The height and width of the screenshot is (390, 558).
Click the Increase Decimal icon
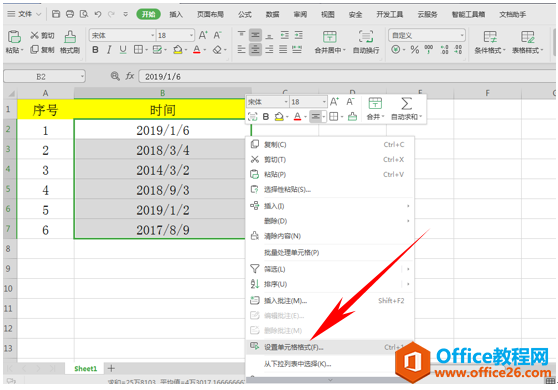pos(444,50)
